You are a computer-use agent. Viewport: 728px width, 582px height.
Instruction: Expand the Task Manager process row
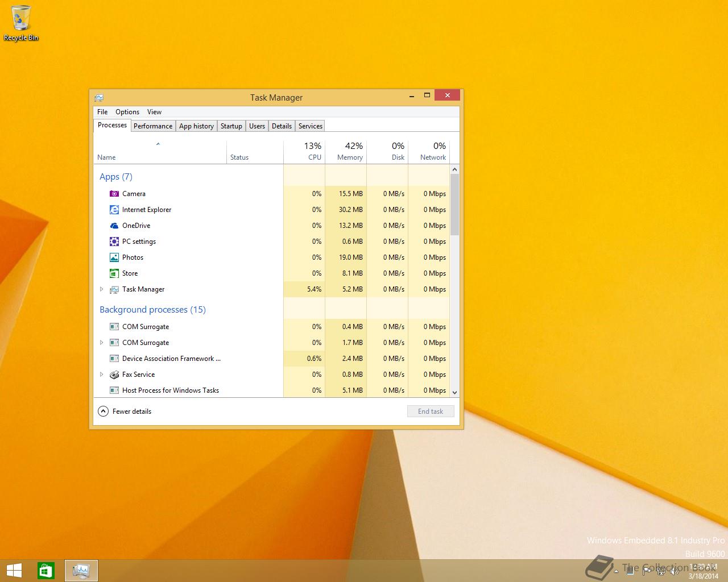tap(102, 289)
